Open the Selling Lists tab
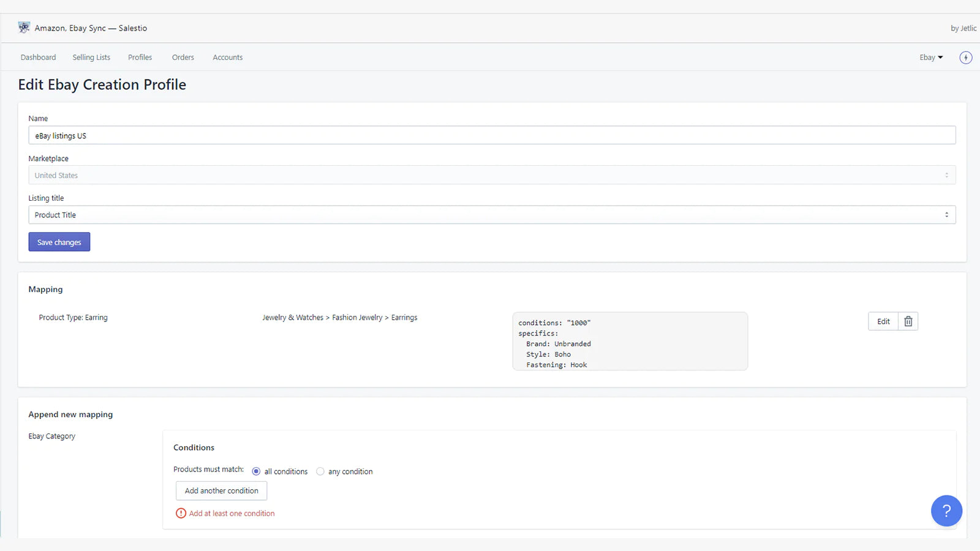The width and height of the screenshot is (980, 551). click(x=91, y=57)
